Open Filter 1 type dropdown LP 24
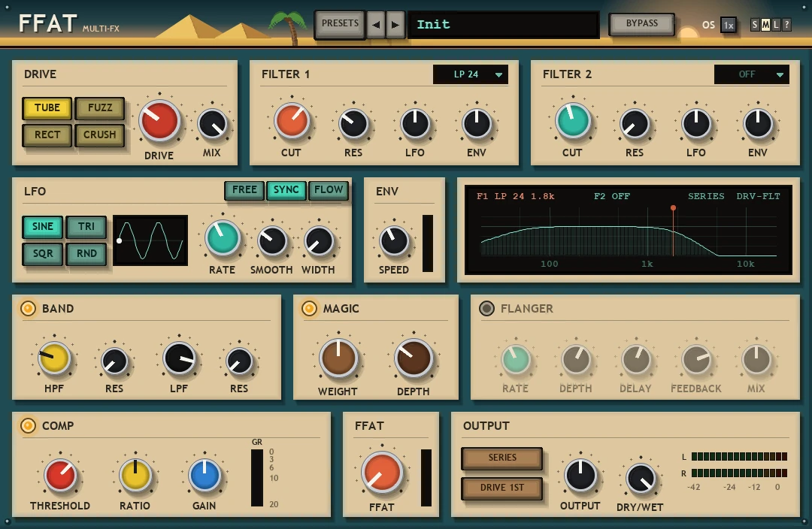This screenshot has height=529, width=812. click(x=470, y=74)
